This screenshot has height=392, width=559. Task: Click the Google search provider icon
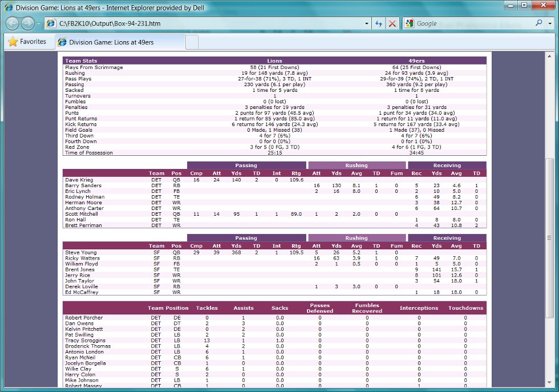(x=407, y=23)
